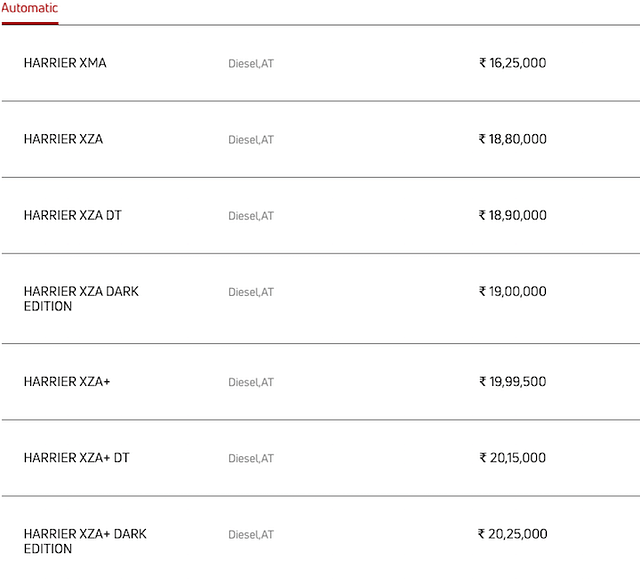Click the ₹ 19,00,000 price

[x=513, y=291]
